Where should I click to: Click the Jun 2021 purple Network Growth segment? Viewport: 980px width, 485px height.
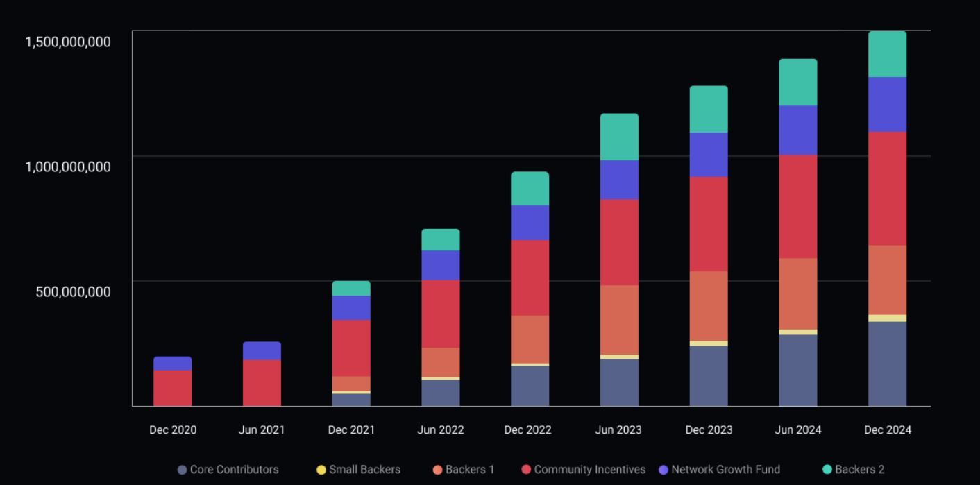coord(262,350)
